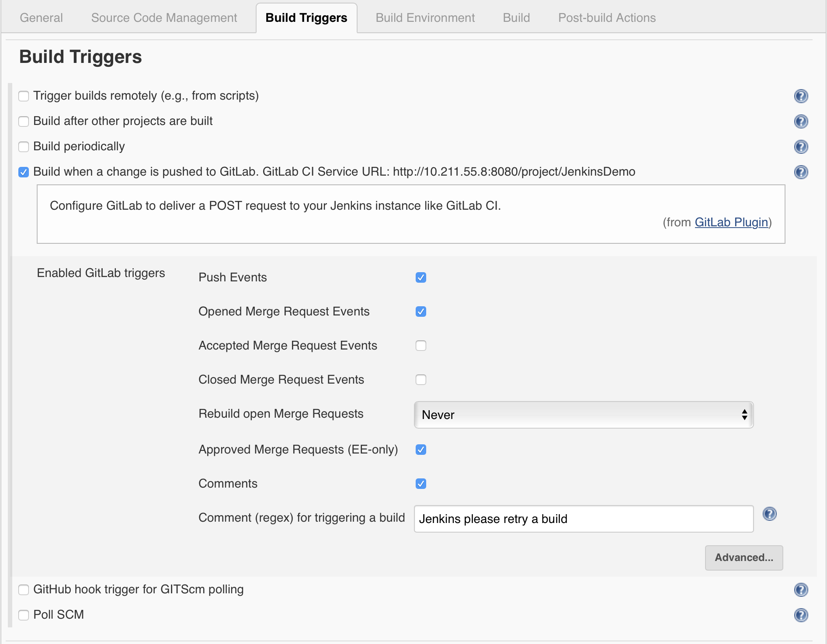Switch to Source Code Management tab
Screen dimensions: 827x644
pos(164,18)
